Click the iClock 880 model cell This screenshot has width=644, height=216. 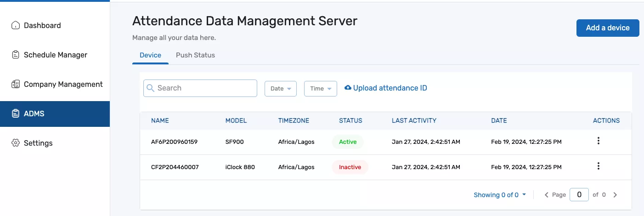[240, 167]
